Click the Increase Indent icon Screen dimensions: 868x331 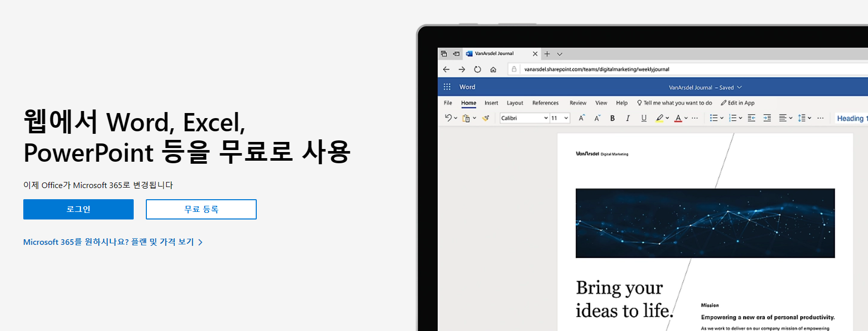(x=767, y=118)
